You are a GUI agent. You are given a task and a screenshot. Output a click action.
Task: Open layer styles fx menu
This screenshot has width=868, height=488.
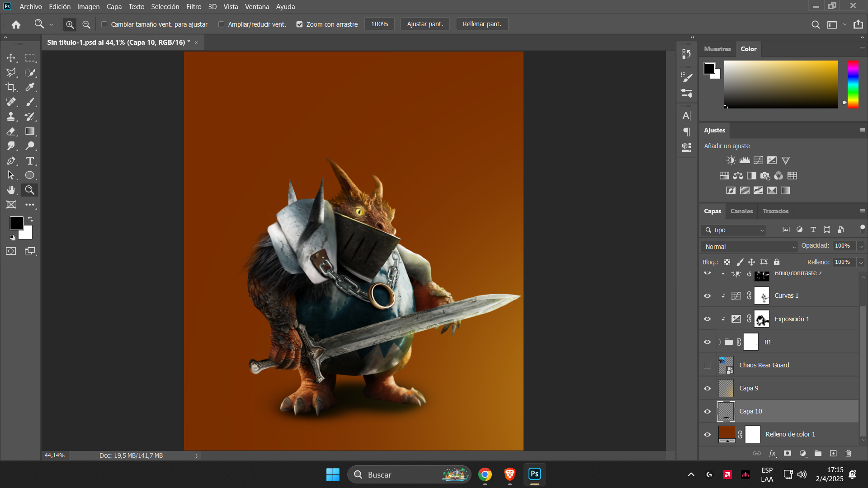773,453
